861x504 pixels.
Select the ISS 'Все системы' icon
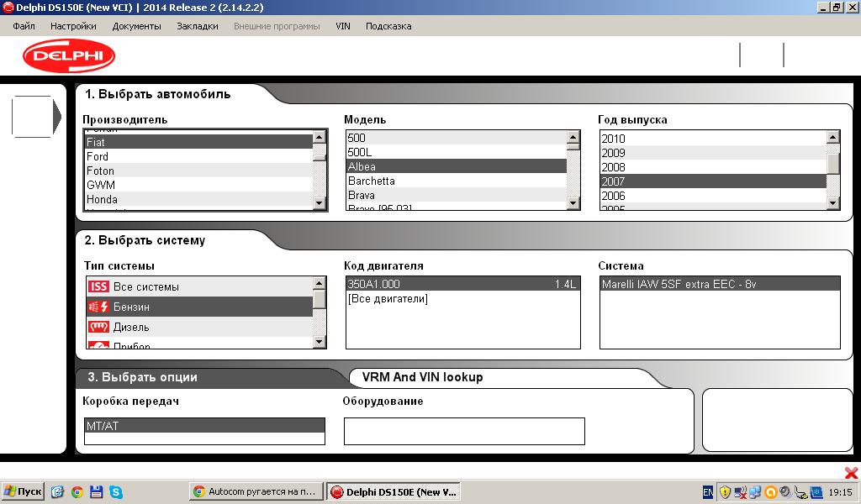click(x=99, y=286)
